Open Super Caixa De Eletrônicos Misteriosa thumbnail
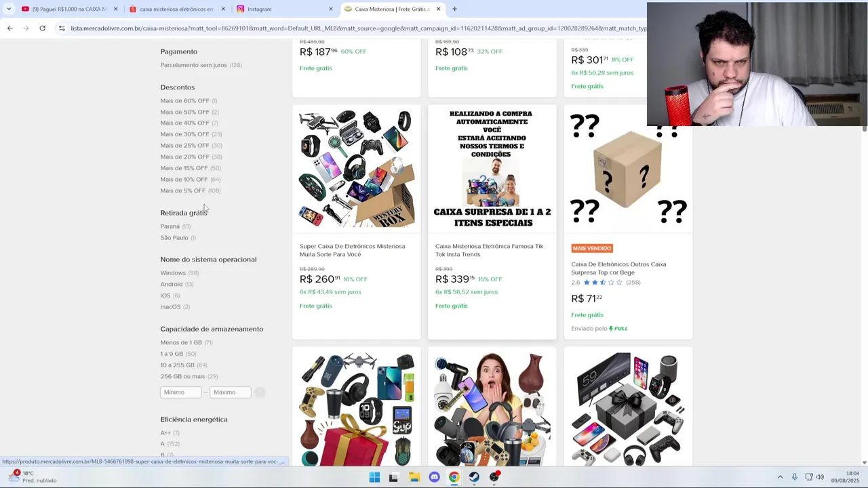Image resolution: width=868 pixels, height=488 pixels. click(x=357, y=168)
